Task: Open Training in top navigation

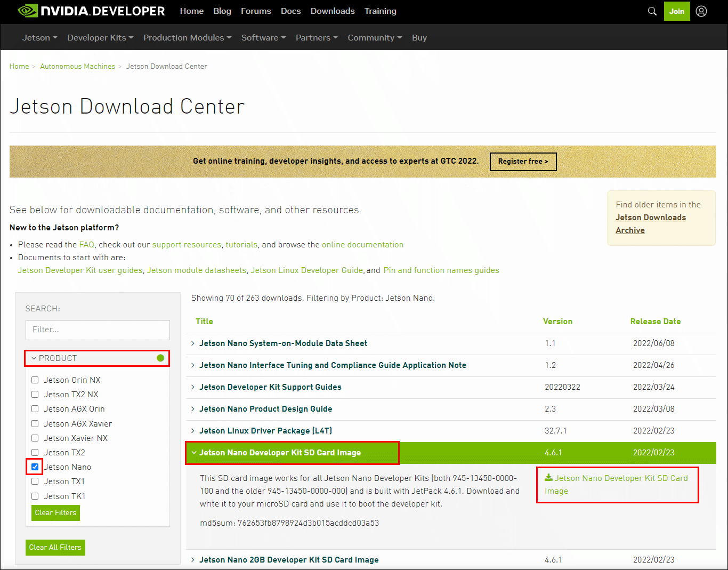Action: tap(381, 11)
